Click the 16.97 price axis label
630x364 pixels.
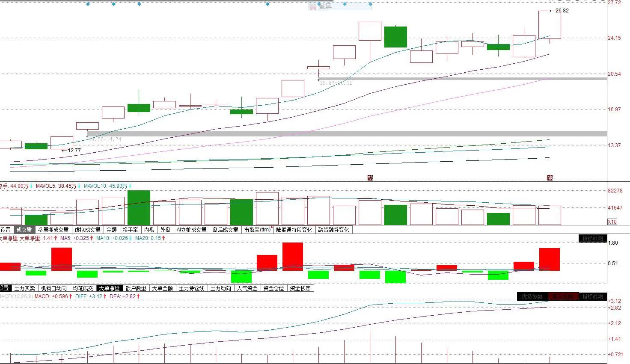click(x=614, y=109)
